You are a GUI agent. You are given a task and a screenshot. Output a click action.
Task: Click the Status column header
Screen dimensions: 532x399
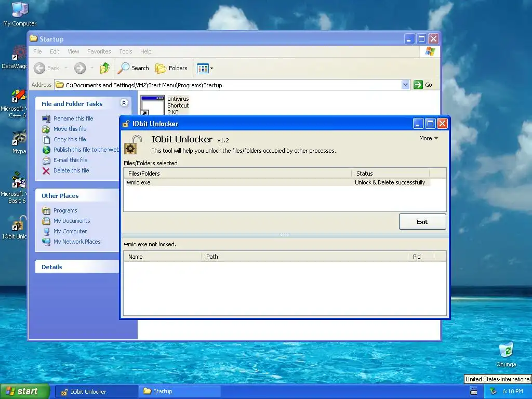pyautogui.click(x=390, y=174)
